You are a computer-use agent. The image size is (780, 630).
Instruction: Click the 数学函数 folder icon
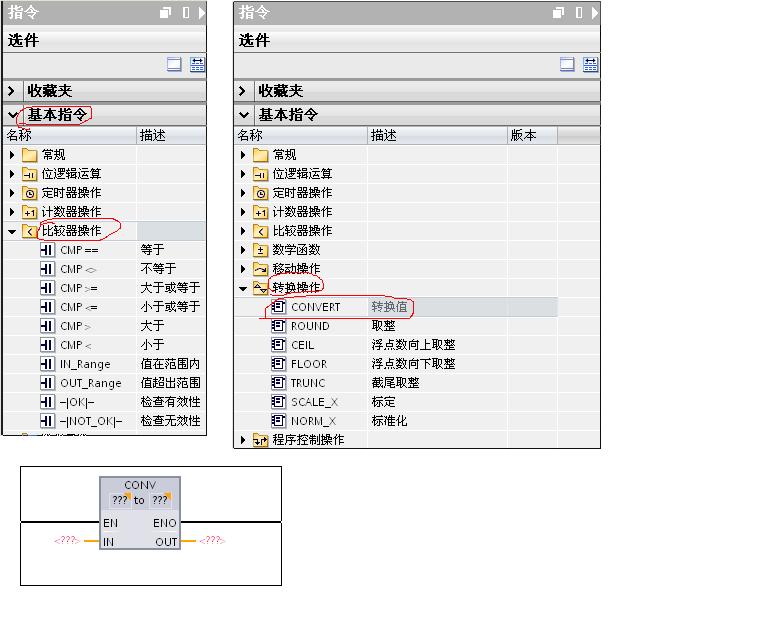click(261, 250)
